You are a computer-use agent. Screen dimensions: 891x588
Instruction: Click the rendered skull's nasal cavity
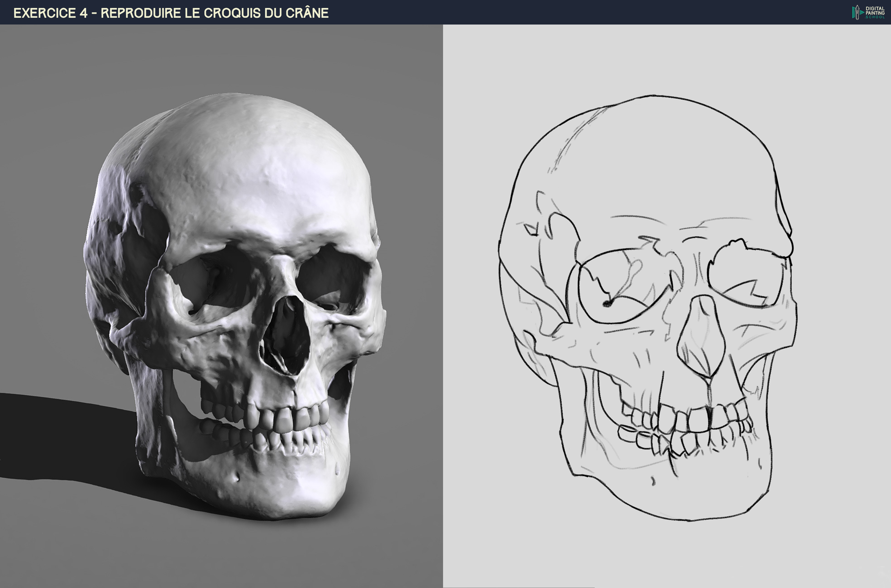coord(287,334)
